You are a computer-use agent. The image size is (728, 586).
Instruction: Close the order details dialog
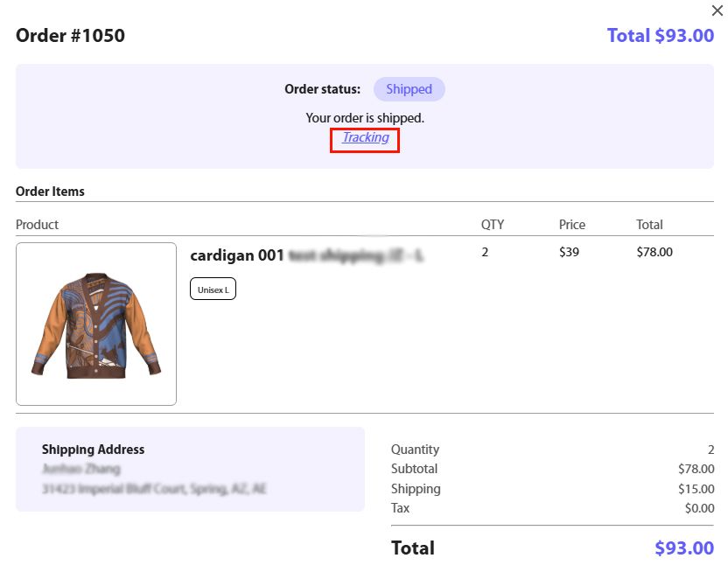(717, 10)
